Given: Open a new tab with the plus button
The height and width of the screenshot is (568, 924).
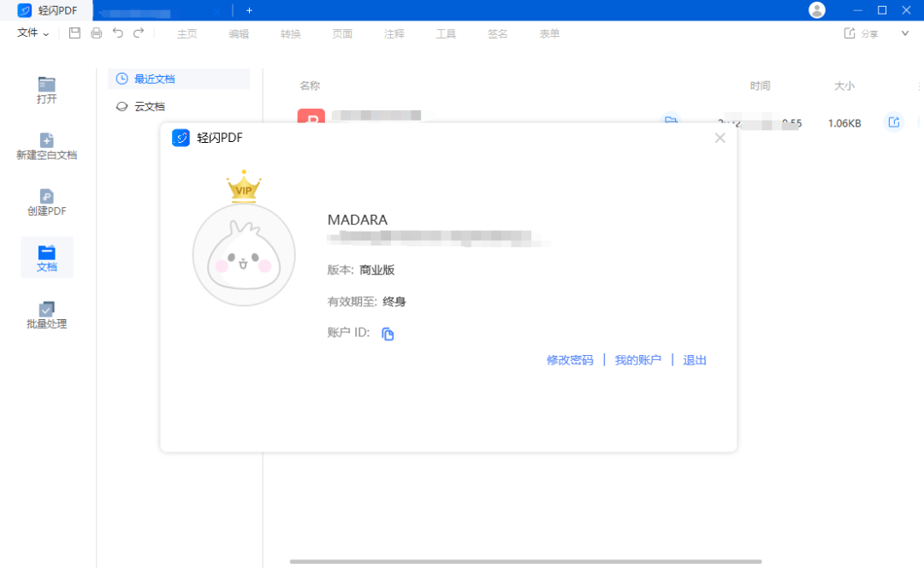Looking at the screenshot, I should 249,10.
